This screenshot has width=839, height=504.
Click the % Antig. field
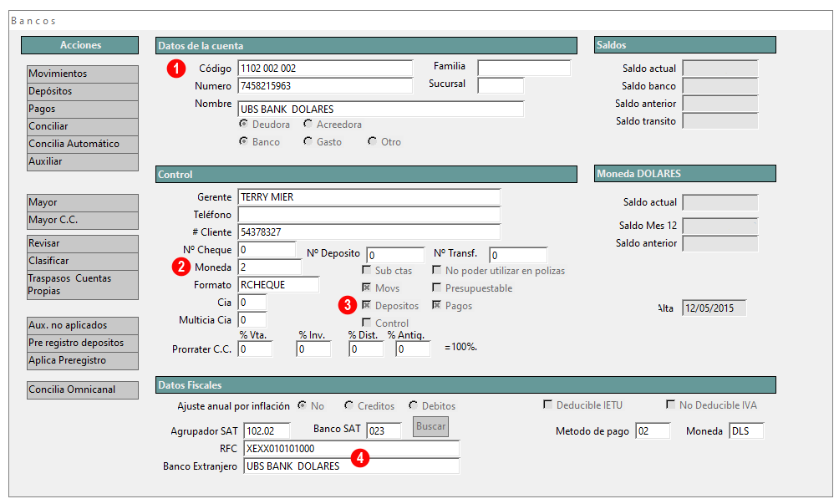click(x=413, y=349)
